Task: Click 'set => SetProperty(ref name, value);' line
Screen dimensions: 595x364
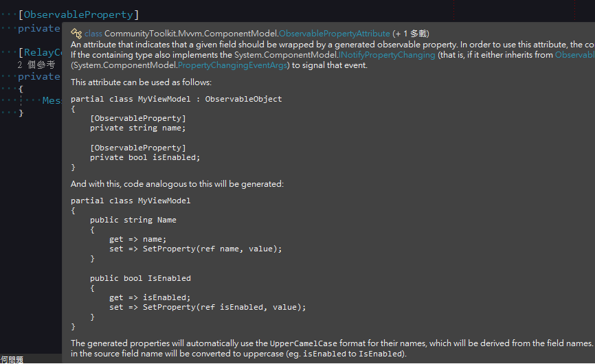Action: coord(195,249)
